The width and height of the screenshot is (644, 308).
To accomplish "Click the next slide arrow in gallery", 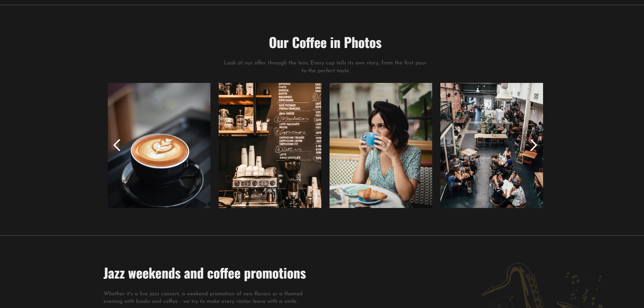I will coord(533,145).
